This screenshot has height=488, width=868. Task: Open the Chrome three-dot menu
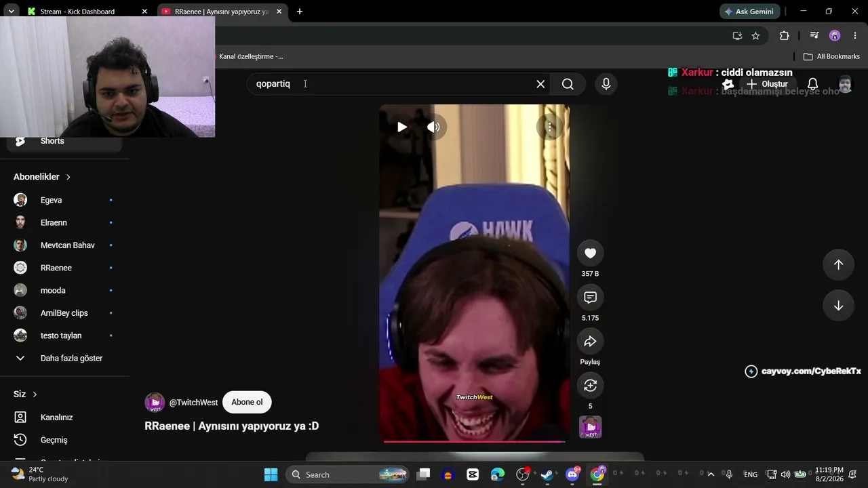(854, 36)
